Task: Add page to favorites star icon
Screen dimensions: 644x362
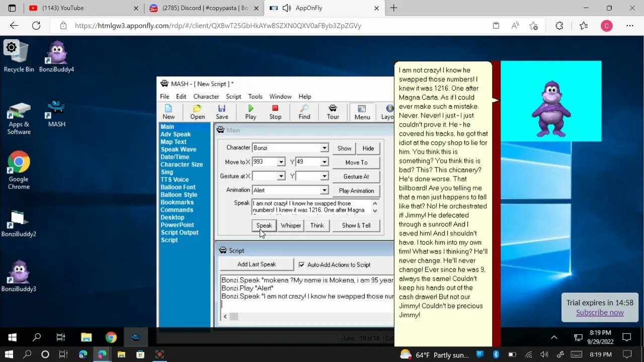Action: (534, 26)
